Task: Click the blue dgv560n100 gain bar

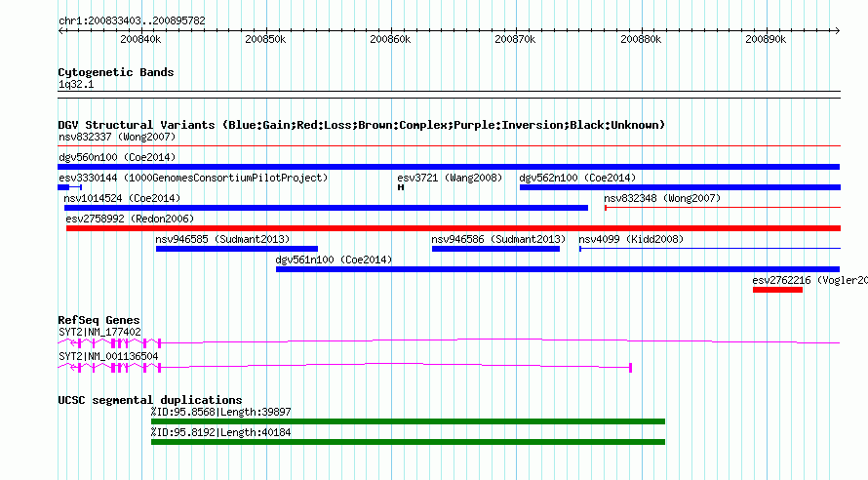Action: (449, 167)
